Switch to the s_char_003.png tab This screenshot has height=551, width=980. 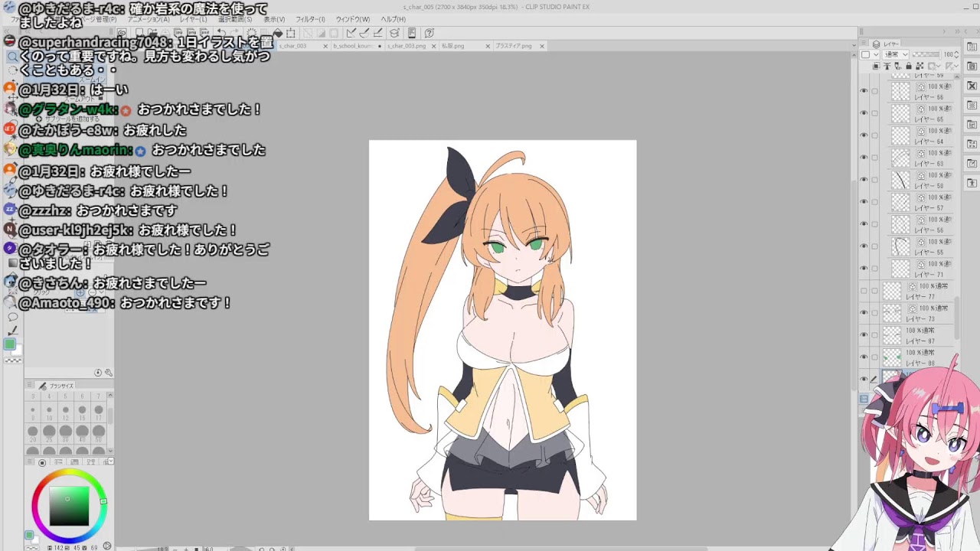pyautogui.click(x=407, y=46)
